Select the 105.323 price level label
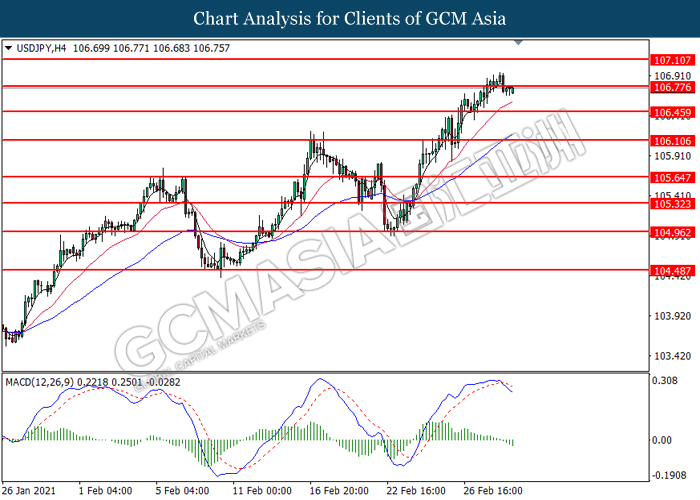The image size is (700, 500). point(672,204)
